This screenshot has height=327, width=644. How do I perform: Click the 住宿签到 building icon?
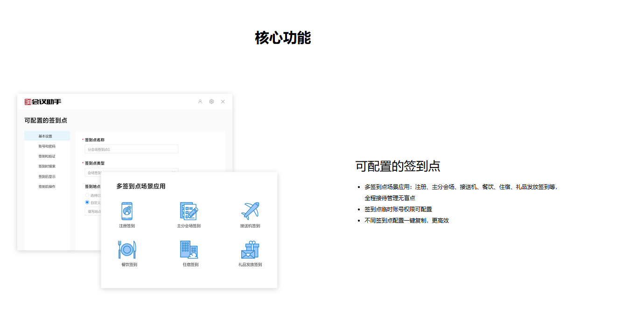pos(189,250)
